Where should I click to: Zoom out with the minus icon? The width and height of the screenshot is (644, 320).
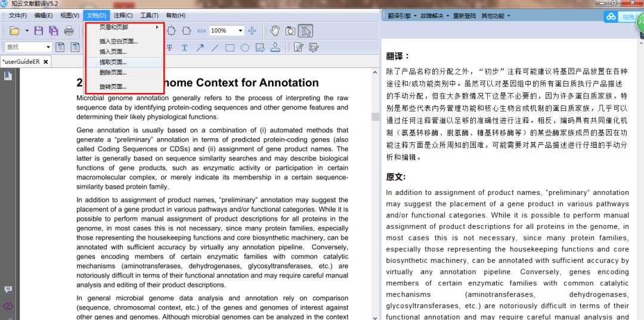202,31
